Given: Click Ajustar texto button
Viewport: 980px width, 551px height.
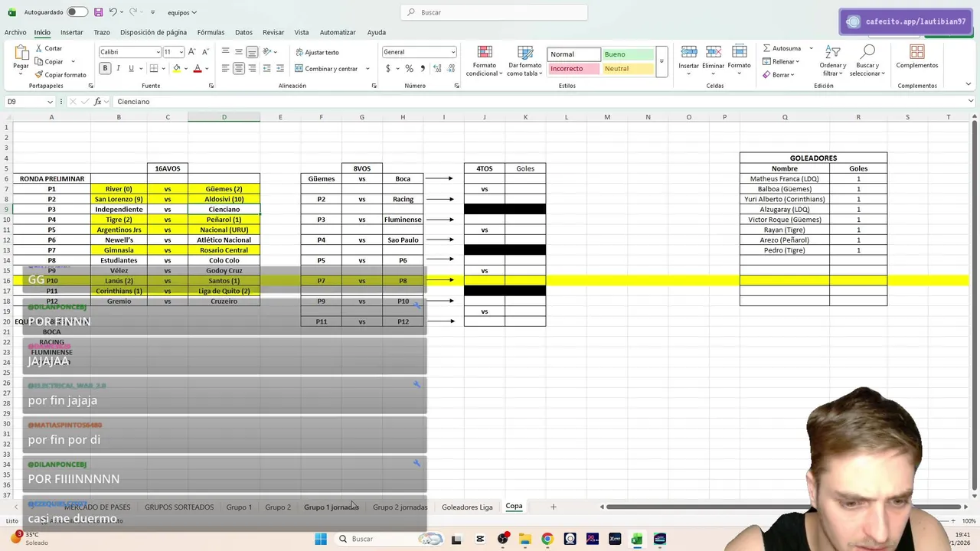Looking at the screenshot, I should tap(317, 52).
